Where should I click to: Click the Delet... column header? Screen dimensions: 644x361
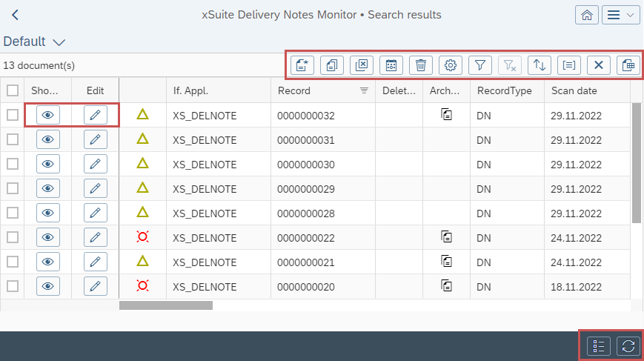pyautogui.click(x=399, y=90)
